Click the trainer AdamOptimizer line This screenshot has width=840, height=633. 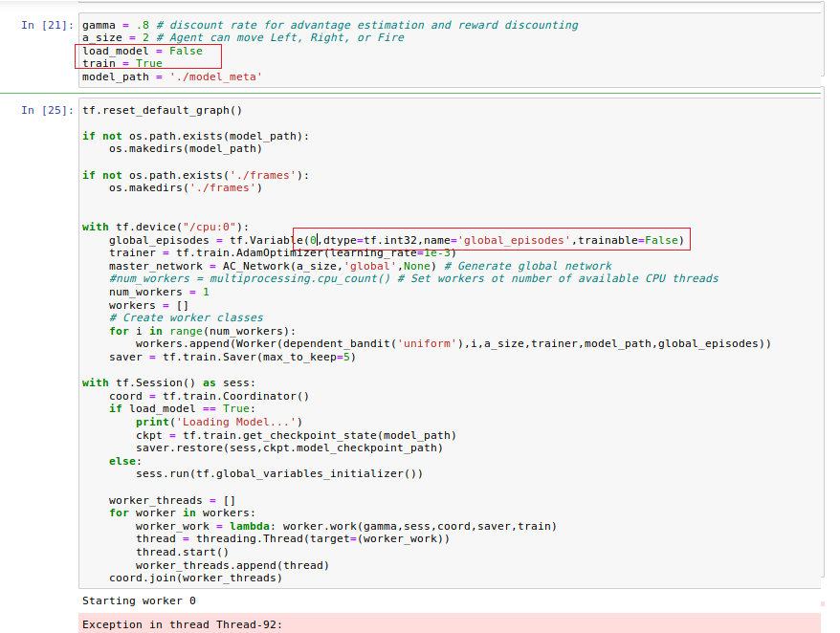(283, 252)
